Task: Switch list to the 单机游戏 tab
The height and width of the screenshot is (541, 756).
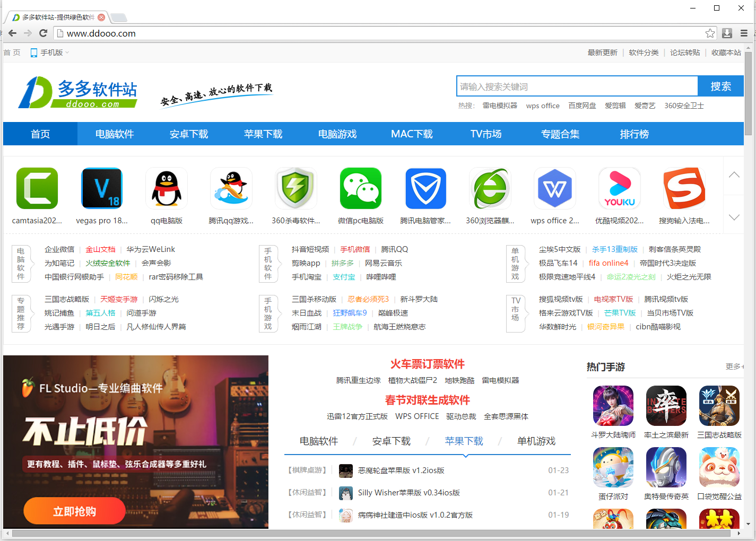Action: pos(536,441)
